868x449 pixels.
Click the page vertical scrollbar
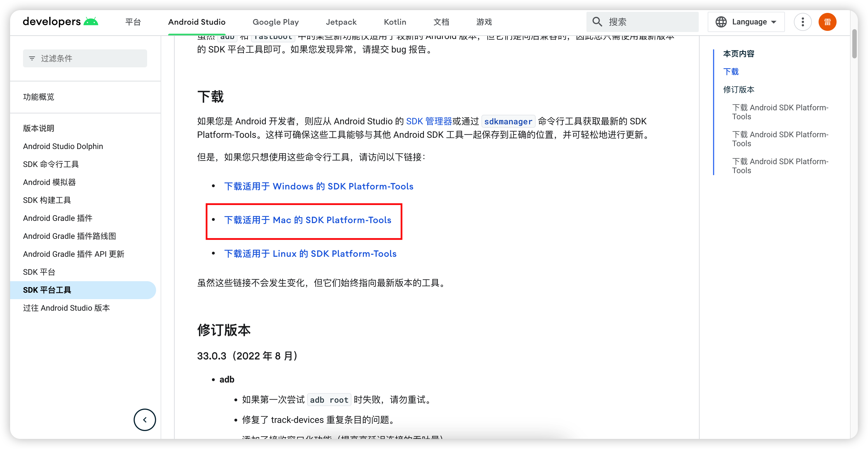click(x=854, y=44)
